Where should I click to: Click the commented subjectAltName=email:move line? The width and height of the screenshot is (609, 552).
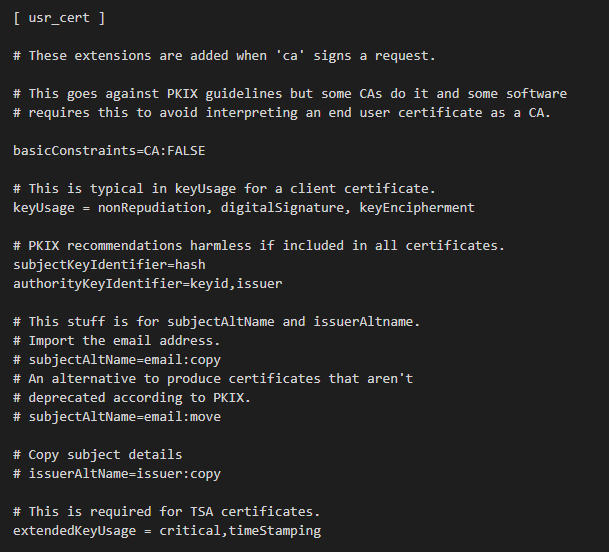[x=117, y=417]
